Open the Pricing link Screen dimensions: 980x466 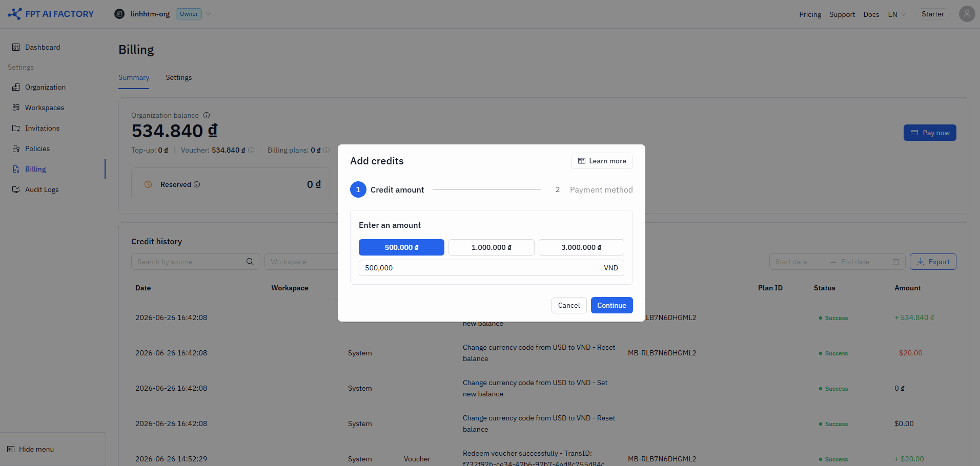tap(810, 14)
